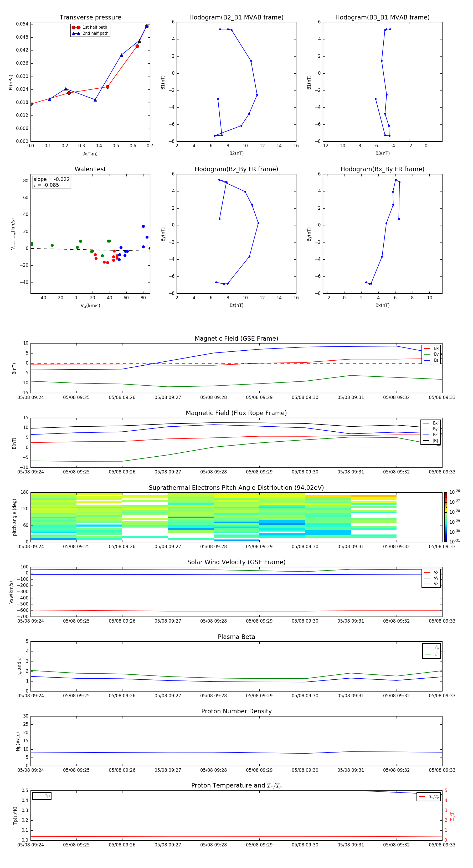Select 'Bx' in GSE magnetic field legend
The image size is (473, 868).
(x=431, y=349)
